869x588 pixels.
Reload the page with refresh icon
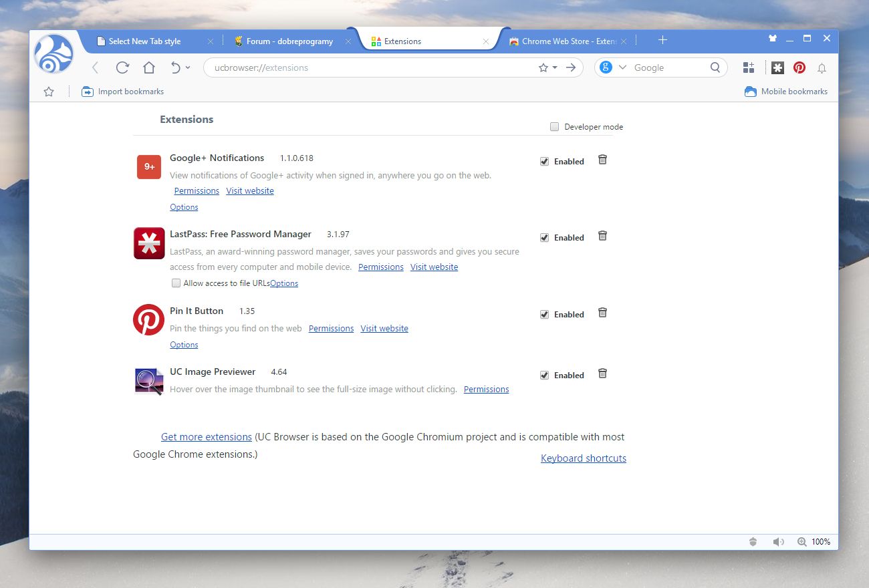[122, 67]
